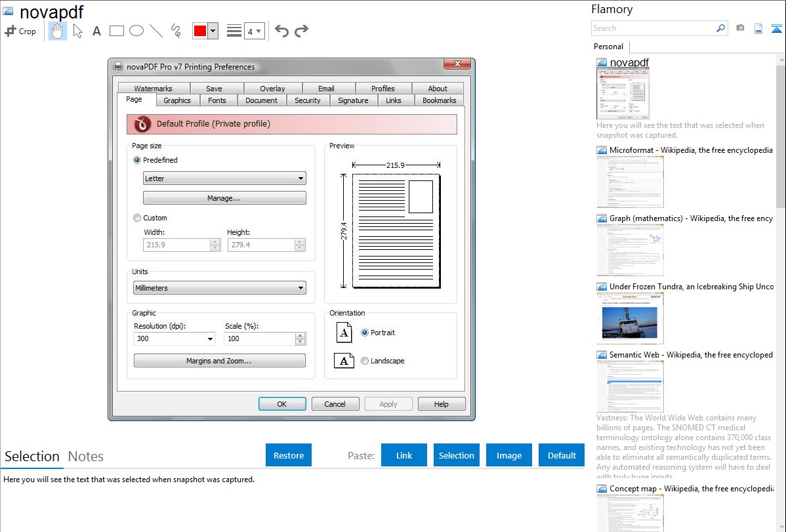The height and width of the screenshot is (532, 786).
Task: Switch to the Watermarks tab
Action: pyautogui.click(x=154, y=89)
